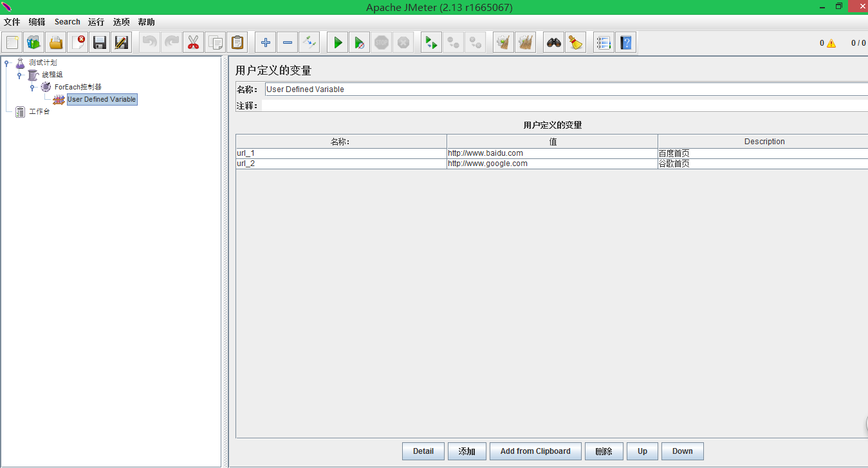This screenshot has width=868, height=468.
Task: Cut selection with the scissors icon
Action: (194, 43)
